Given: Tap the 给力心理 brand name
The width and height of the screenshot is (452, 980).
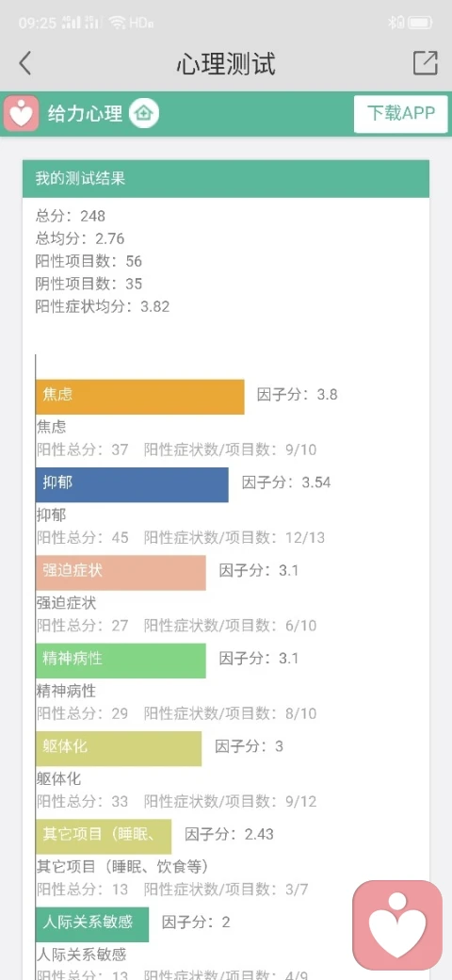Looking at the screenshot, I should point(85,114).
